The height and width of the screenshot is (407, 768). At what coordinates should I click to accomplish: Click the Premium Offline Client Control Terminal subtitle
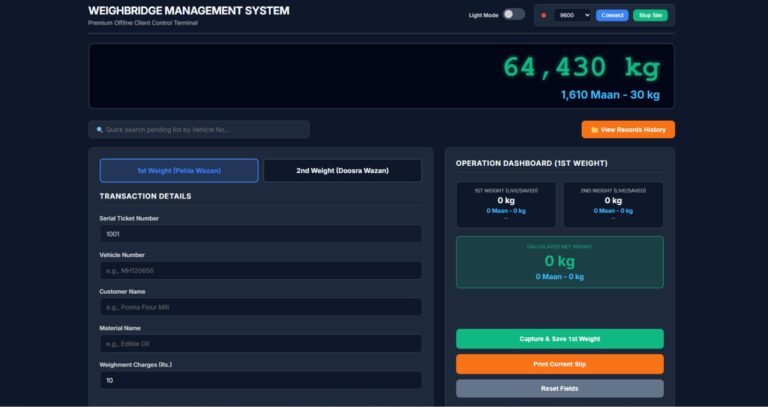(143, 23)
